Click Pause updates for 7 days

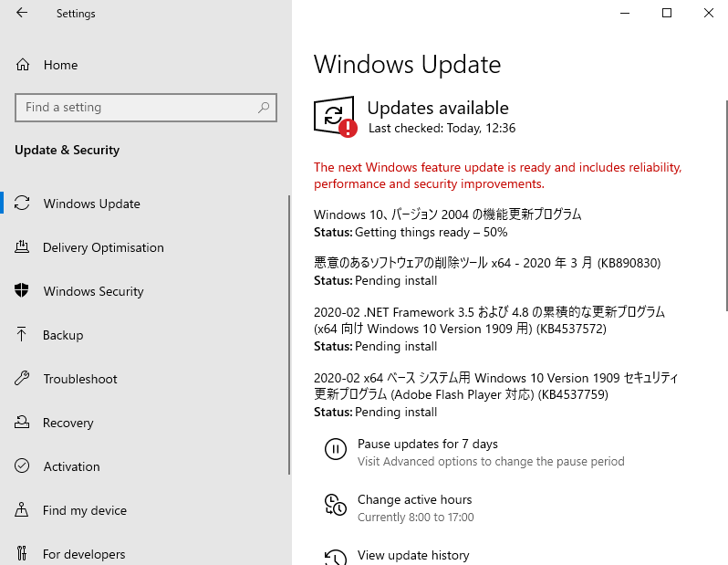pos(428,444)
